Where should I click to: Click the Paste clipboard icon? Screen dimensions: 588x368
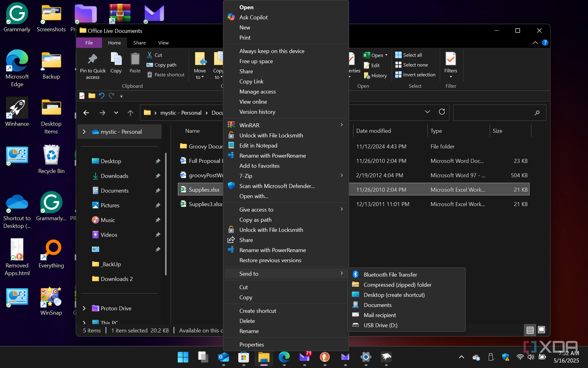click(x=135, y=59)
